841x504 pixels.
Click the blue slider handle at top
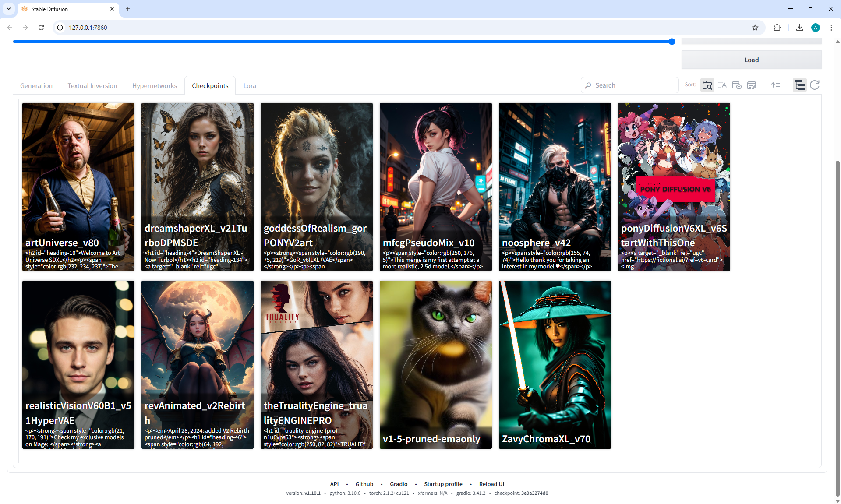pos(672,42)
